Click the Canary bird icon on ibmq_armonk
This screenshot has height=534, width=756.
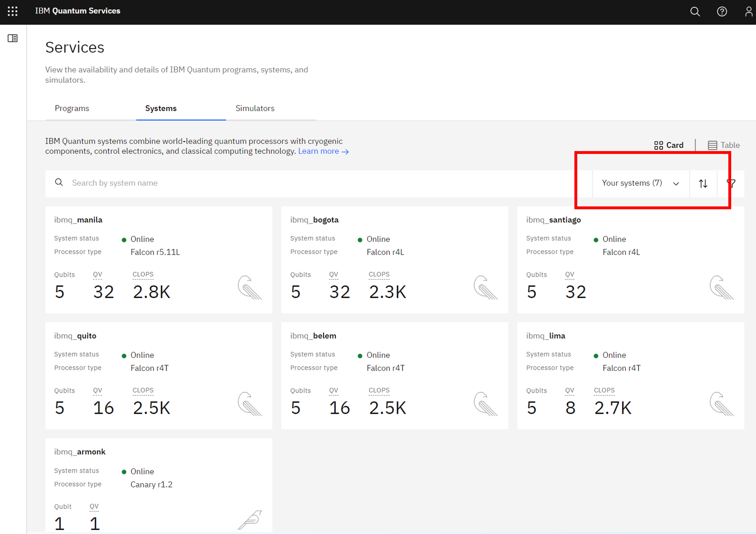coord(250,520)
